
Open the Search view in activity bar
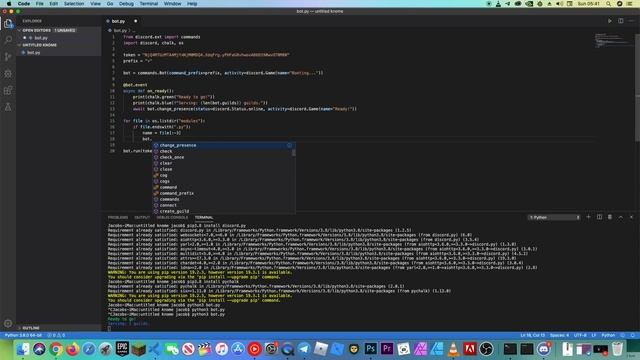click(x=8, y=40)
